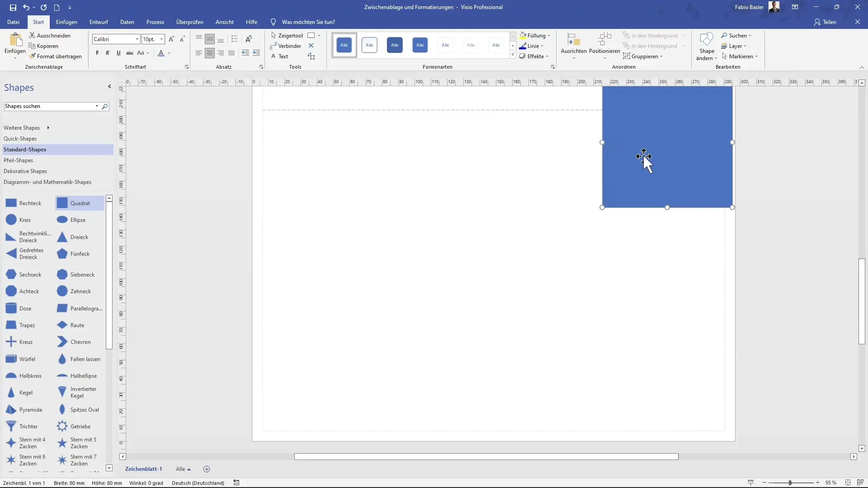This screenshot has width=868, height=488.
Task: Click the Einfügen paste icon
Action: 15,41
